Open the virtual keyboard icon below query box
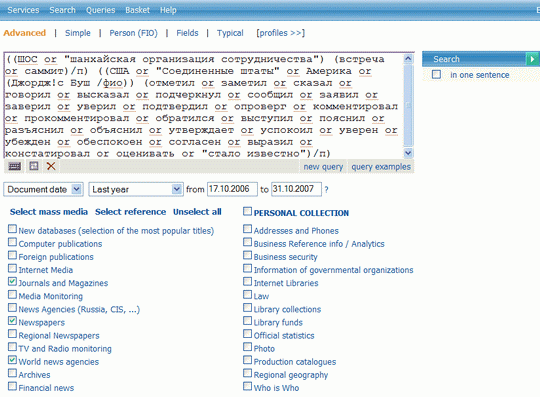 14,167
